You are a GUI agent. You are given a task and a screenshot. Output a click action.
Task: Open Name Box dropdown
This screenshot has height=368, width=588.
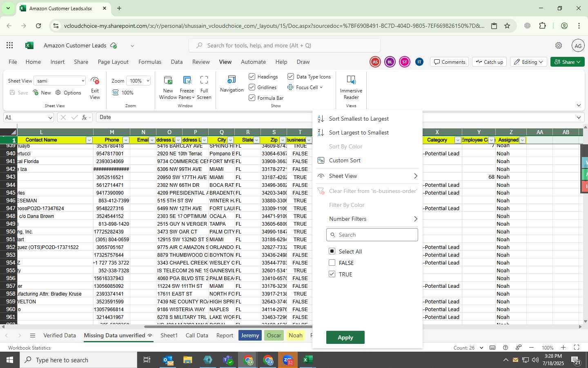pyautogui.click(x=50, y=118)
